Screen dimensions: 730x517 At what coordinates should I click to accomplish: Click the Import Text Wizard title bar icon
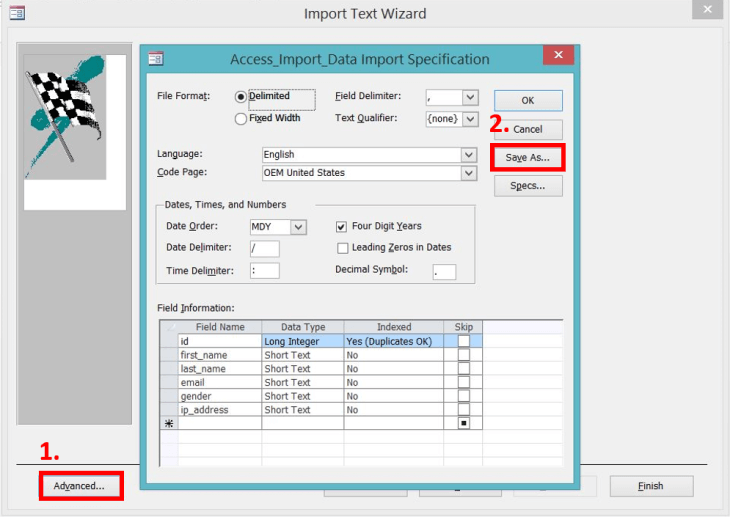click(x=17, y=13)
